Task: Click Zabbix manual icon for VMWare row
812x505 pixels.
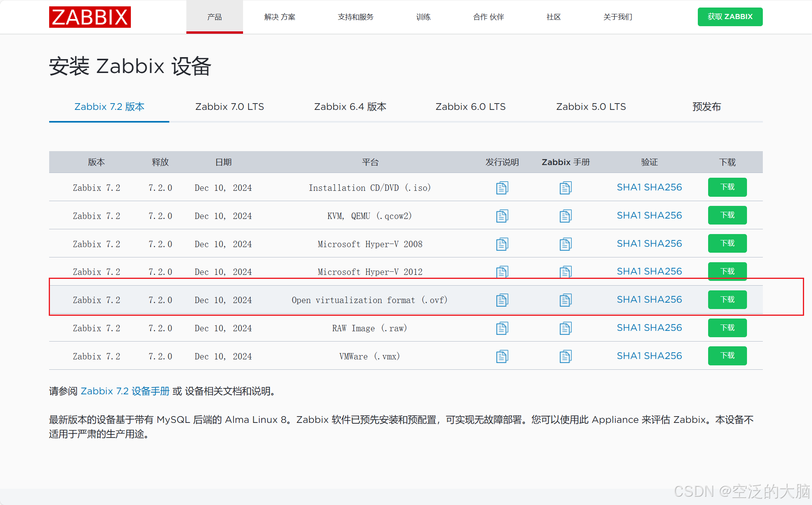Action: pyautogui.click(x=565, y=356)
